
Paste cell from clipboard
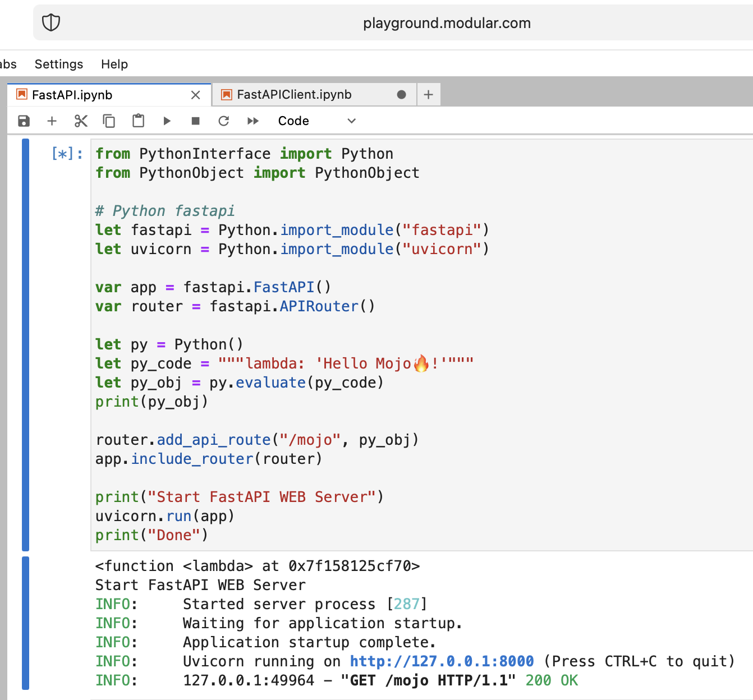coord(138,121)
